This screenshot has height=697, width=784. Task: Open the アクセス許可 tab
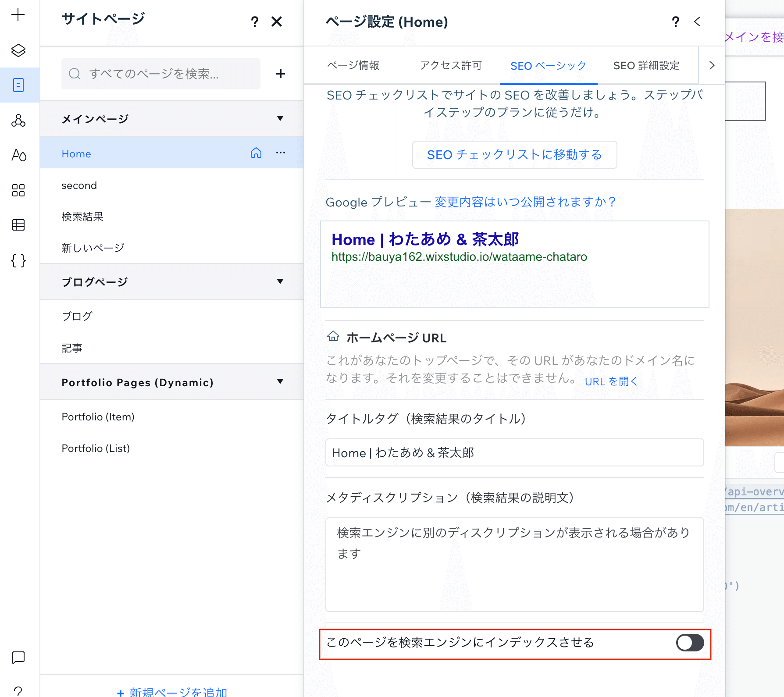(451, 66)
